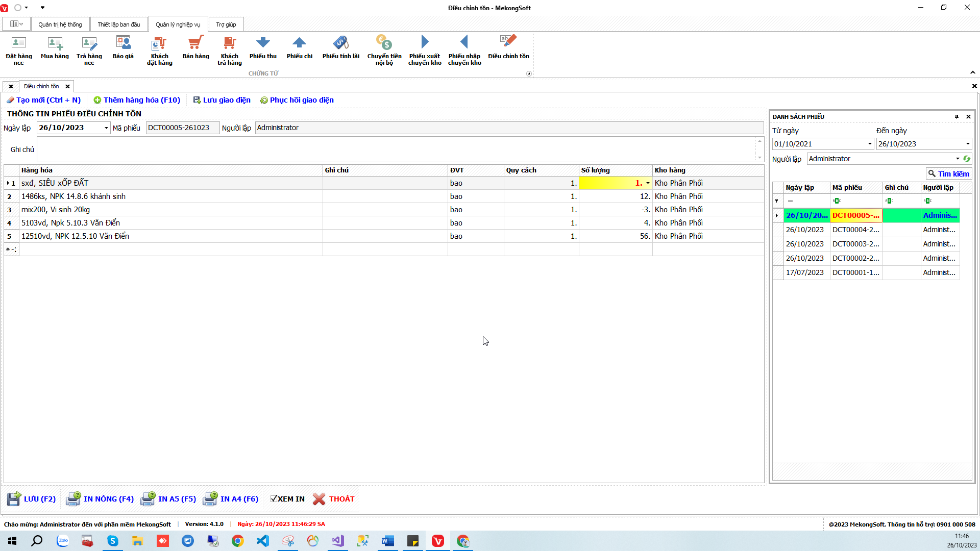Open the Từ ngày date dropdown
The width and height of the screenshot is (980, 551).
point(870,144)
